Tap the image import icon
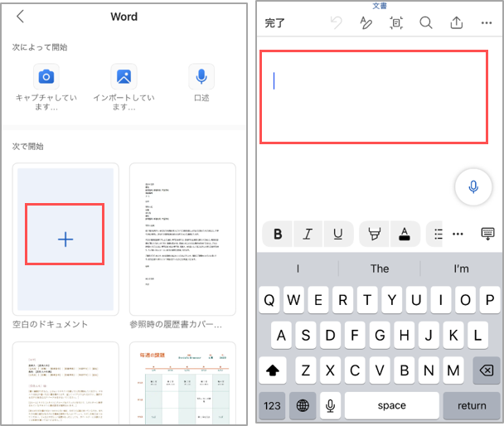The image size is (504, 426). 124,77
